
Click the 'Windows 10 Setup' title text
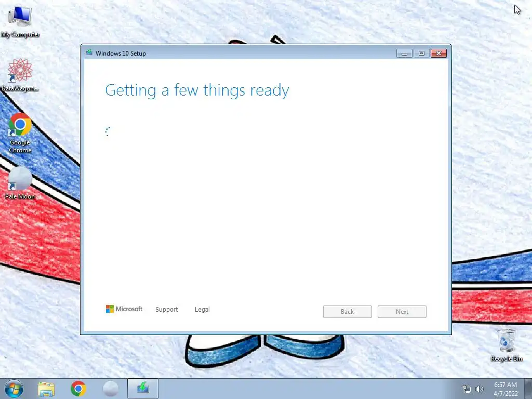click(121, 54)
